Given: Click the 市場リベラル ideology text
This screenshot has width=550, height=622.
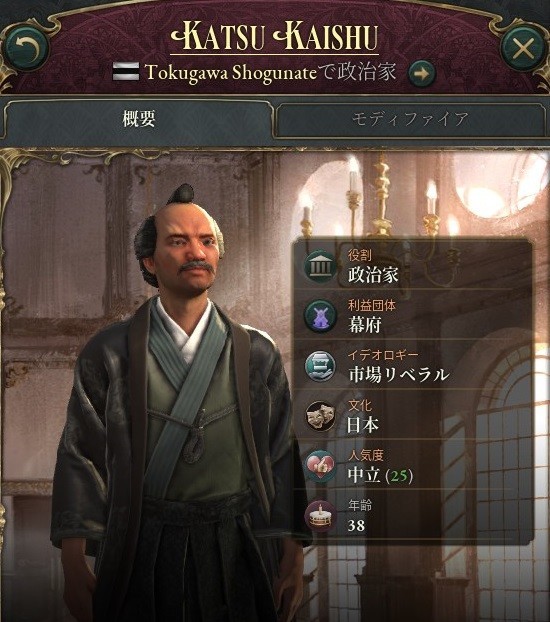Looking at the screenshot, I should (399, 374).
